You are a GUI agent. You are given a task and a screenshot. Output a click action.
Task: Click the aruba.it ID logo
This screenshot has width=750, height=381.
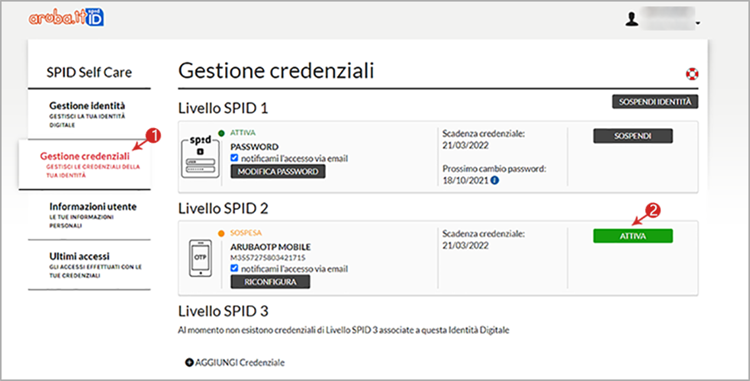(x=66, y=17)
